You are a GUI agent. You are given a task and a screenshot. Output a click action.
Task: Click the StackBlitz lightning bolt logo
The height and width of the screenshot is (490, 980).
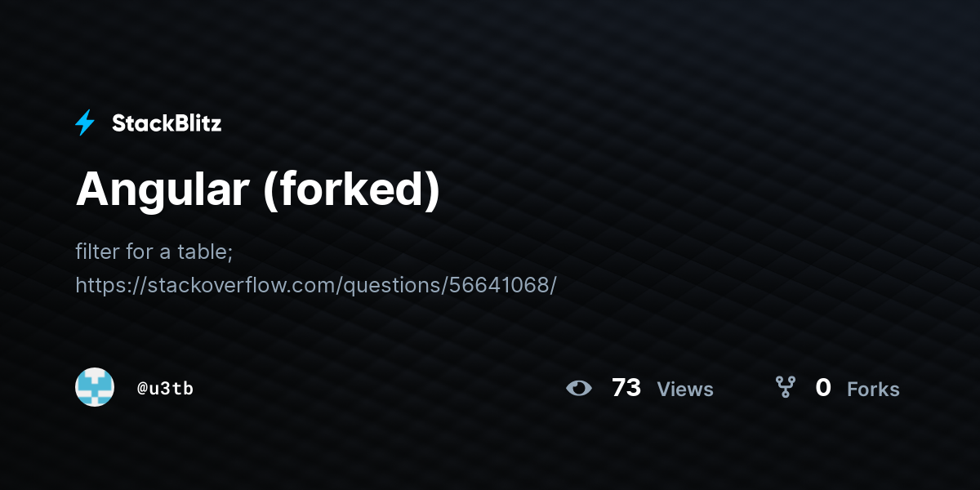[x=85, y=123]
